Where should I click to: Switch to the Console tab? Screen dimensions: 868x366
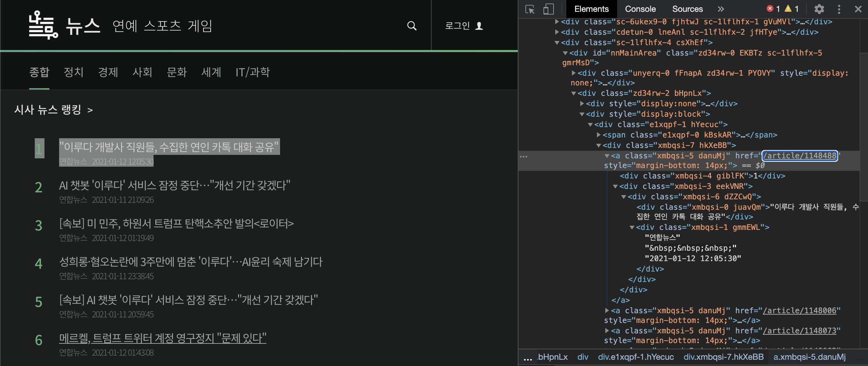640,9
